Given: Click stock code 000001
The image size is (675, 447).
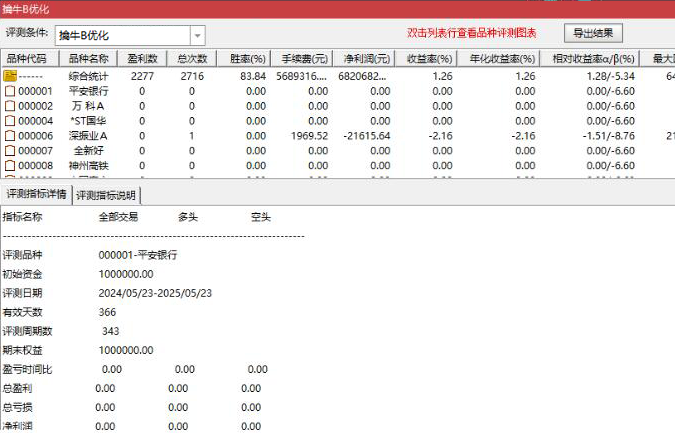Looking at the screenshot, I should click(35, 91).
